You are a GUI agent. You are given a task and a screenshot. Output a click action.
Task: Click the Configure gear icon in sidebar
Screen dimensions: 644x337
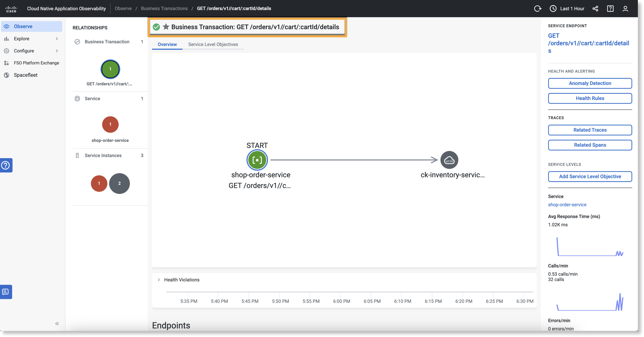pos(6,51)
